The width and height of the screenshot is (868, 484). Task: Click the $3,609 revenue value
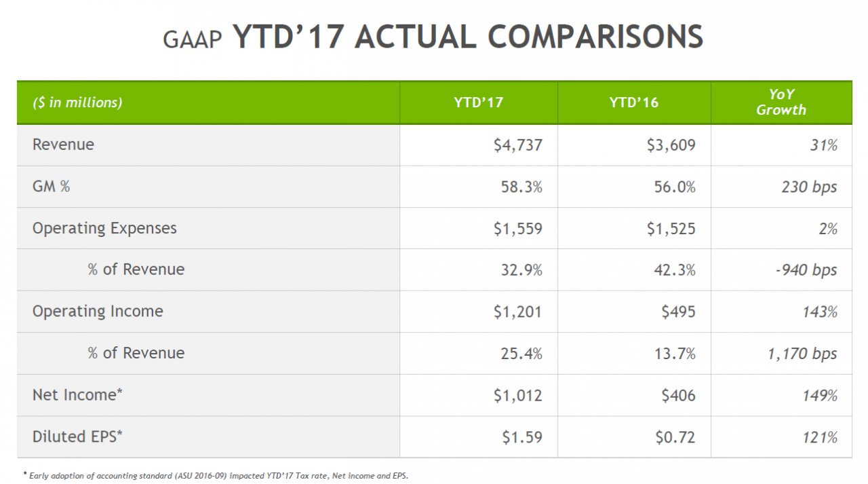[671, 145]
